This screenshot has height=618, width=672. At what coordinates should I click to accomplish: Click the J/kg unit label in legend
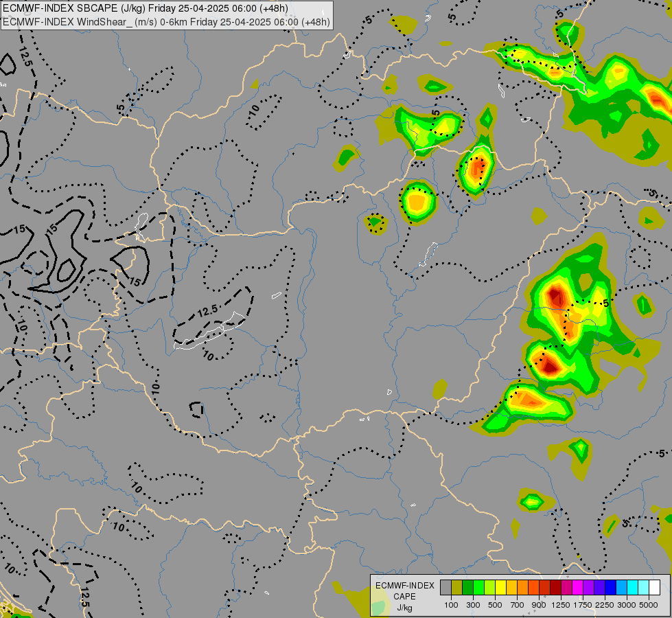coord(404,608)
